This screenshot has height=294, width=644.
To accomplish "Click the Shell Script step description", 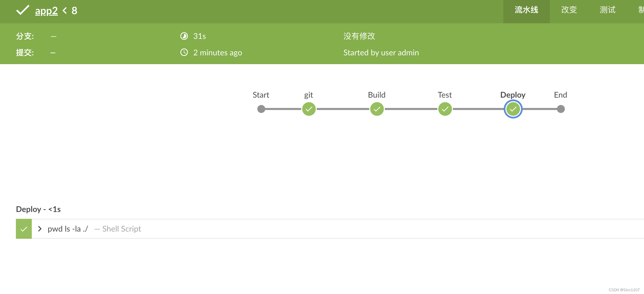I will tap(121, 229).
